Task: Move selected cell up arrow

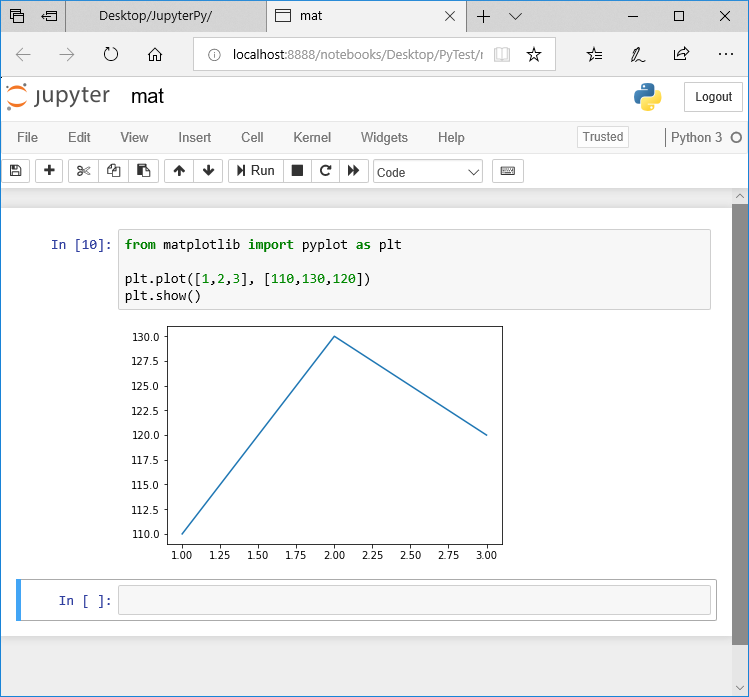Action: click(x=179, y=171)
